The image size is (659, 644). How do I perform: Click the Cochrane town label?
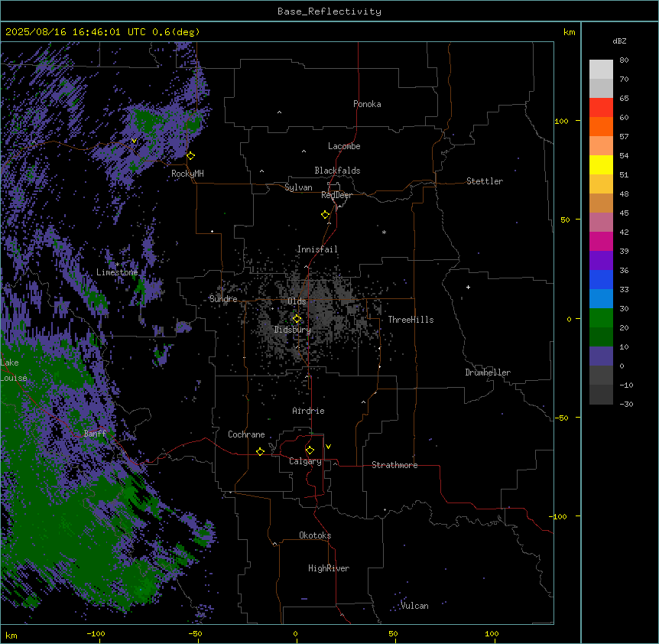(x=246, y=434)
